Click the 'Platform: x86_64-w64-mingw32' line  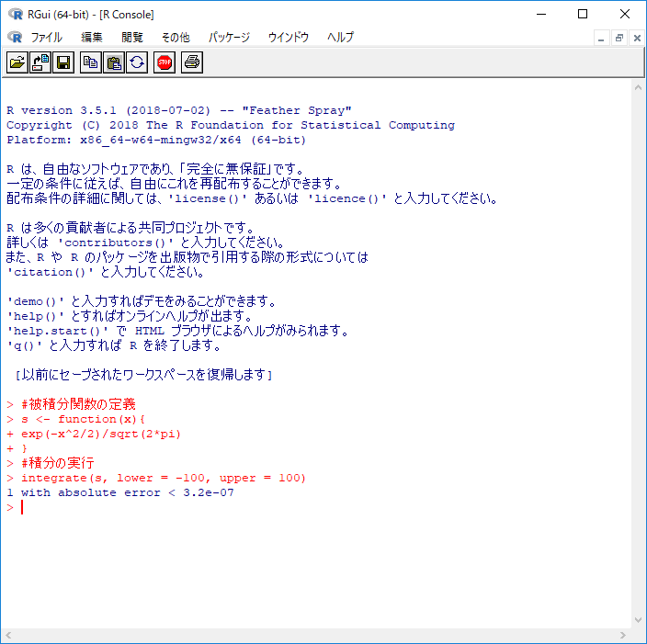(x=156, y=140)
